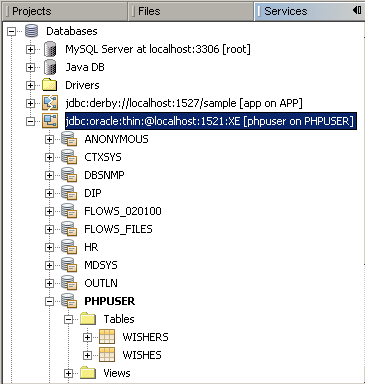
Task: Click the Tables folder icon
Action: click(88, 319)
